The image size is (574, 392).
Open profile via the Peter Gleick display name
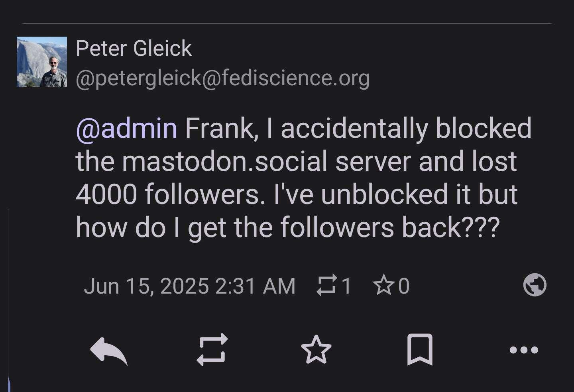pyautogui.click(x=134, y=49)
